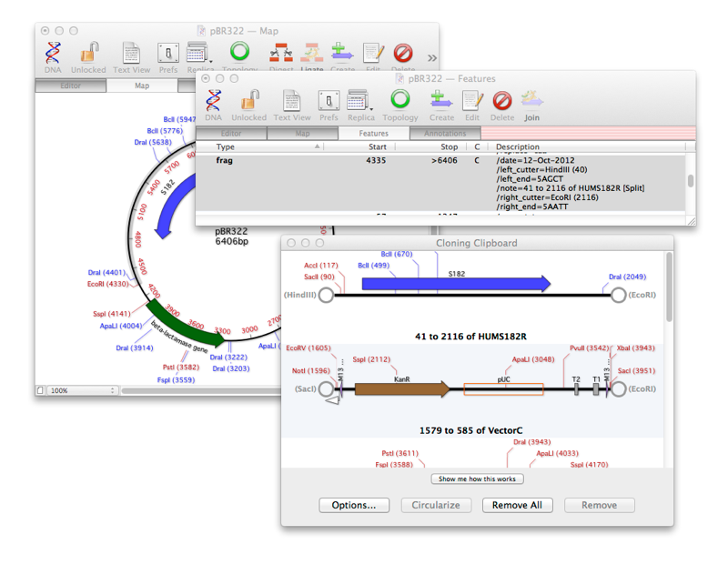Select the Join tool
This screenshot has height=564, width=728.
coord(531,103)
